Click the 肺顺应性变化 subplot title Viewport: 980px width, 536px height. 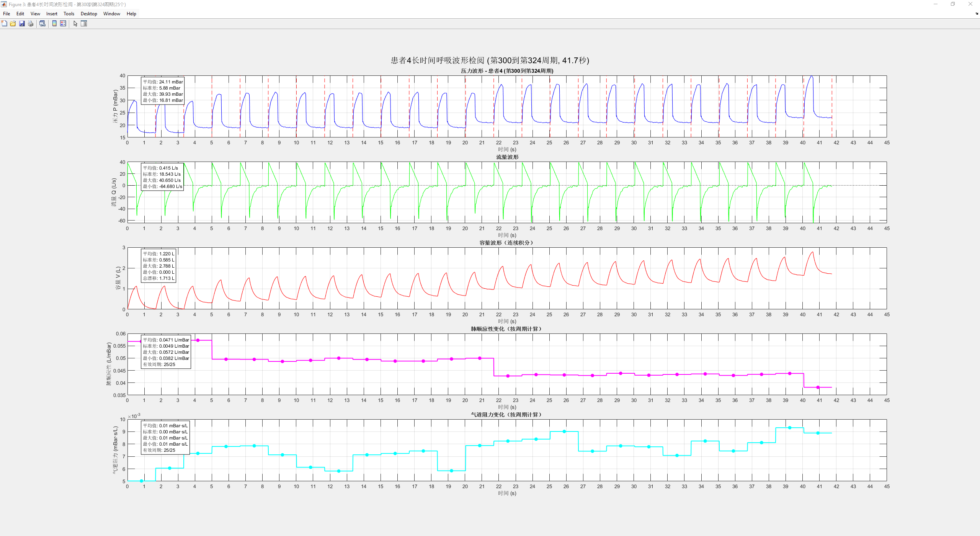coord(506,329)
